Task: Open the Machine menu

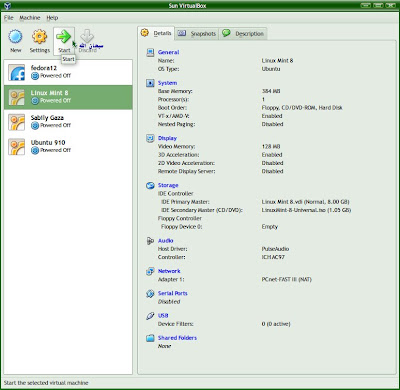Action: 30,18
